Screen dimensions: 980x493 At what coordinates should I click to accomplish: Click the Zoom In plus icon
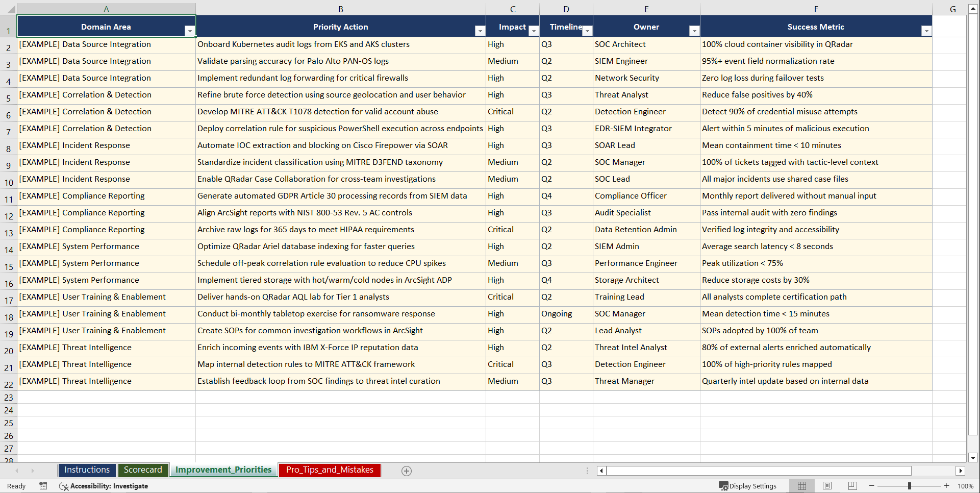pyautogui.click(x=946, y=486)
